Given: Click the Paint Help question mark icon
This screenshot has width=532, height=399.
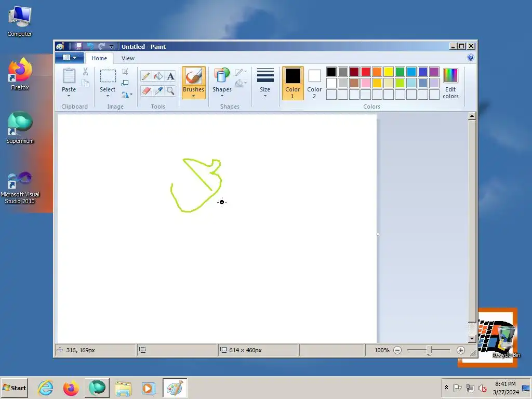Looking at the screenshot, I should [471, 57].
